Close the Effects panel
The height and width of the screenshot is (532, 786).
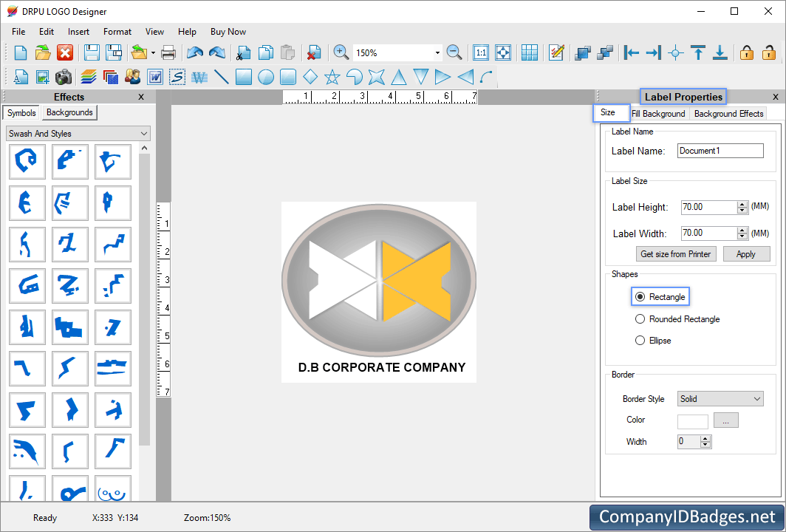(141, 97)
